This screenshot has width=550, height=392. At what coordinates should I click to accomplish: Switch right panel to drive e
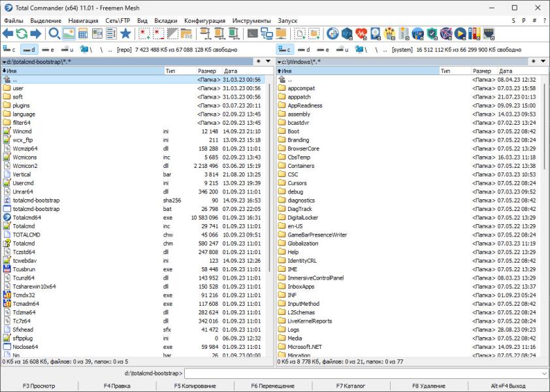click(x=323, y=50)
